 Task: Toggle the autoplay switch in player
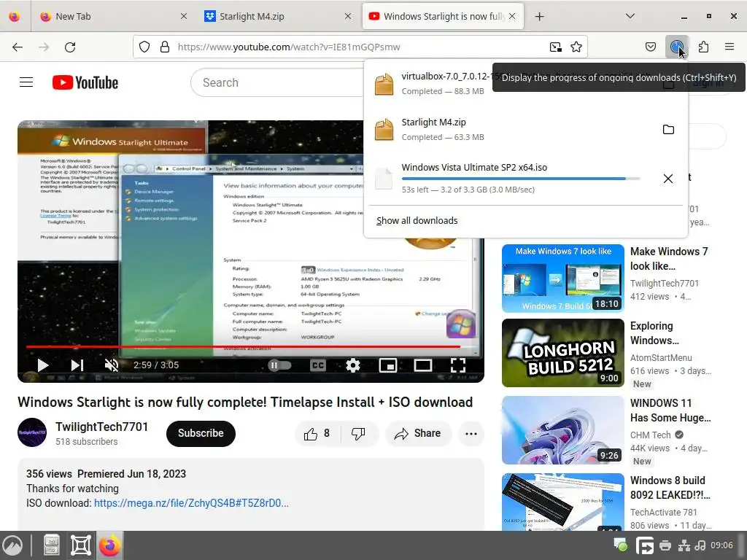[279, 365]
